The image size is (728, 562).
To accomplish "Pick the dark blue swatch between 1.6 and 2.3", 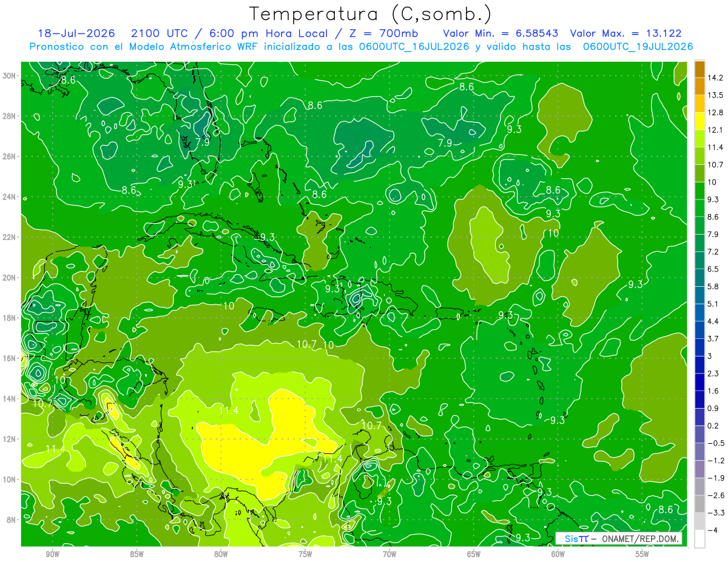I will [699, 382].
